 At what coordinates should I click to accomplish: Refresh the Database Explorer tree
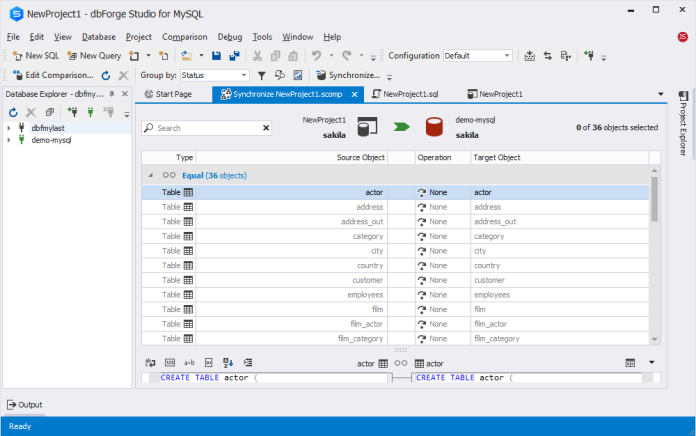tap(13, 113)
